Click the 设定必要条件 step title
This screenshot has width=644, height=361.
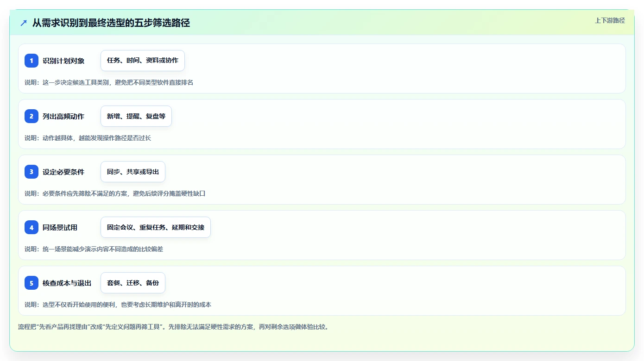[63, 172]
